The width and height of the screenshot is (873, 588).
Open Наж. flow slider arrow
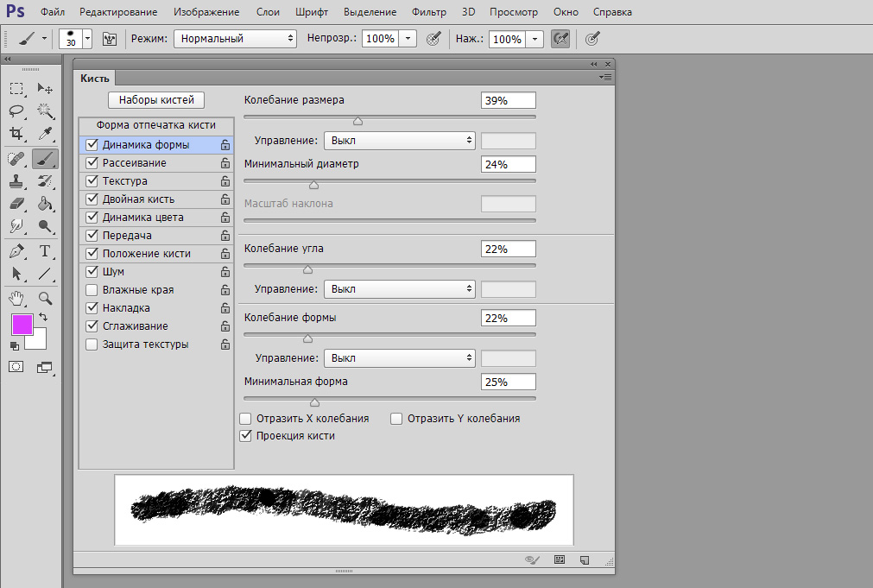(x=535, y=39)
